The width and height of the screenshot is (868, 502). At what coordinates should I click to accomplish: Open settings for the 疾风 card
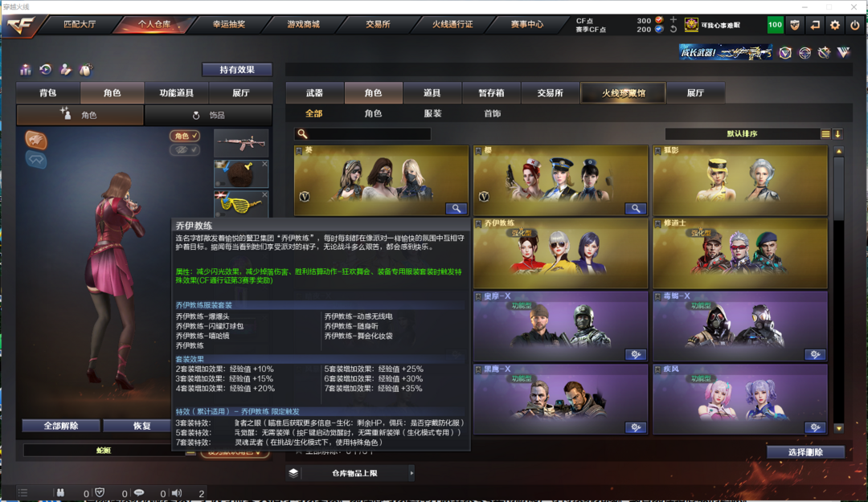click(816, 427)
